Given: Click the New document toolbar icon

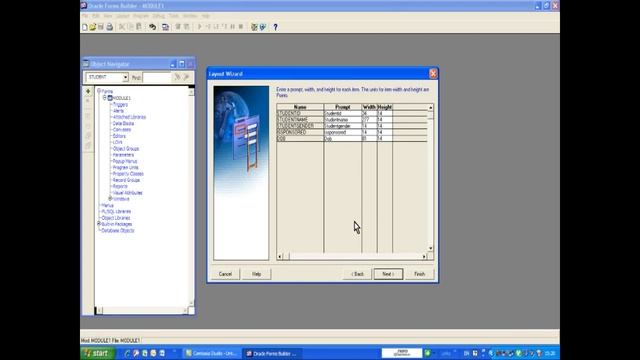Looking at the screenshot, I should (x=84, y=27).
